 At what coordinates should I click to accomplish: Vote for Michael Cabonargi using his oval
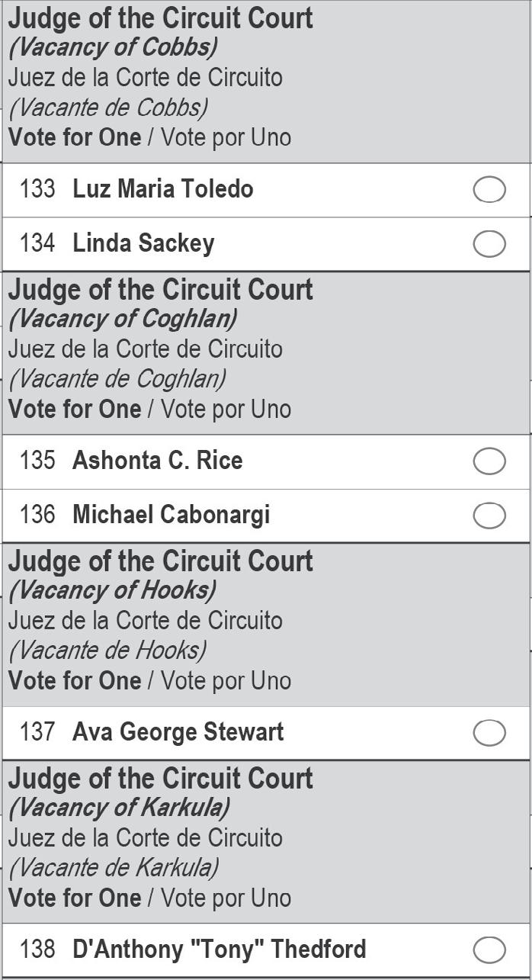pos(489,516)
